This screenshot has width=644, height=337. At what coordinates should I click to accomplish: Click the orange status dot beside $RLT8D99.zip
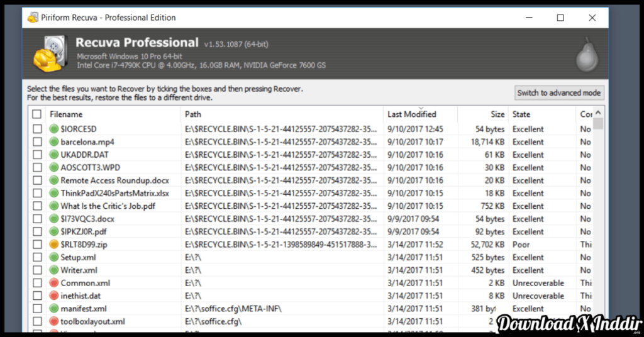pos(53,245)
